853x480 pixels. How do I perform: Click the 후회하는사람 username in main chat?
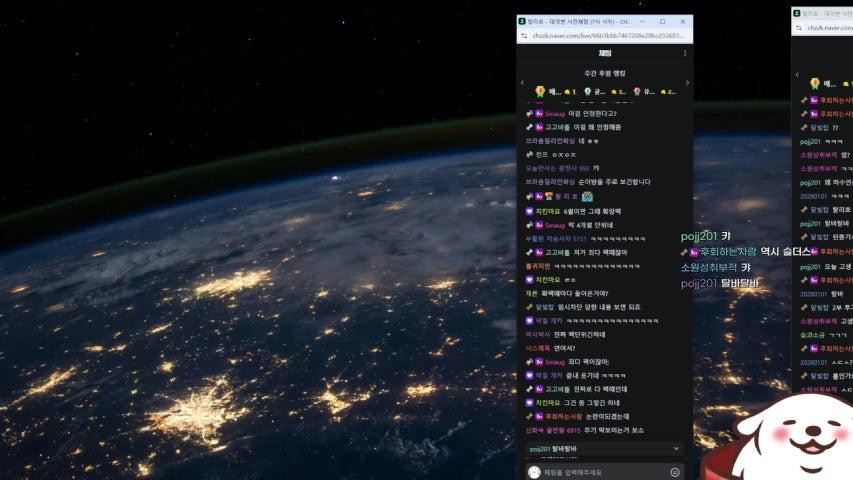coord(563,416)
